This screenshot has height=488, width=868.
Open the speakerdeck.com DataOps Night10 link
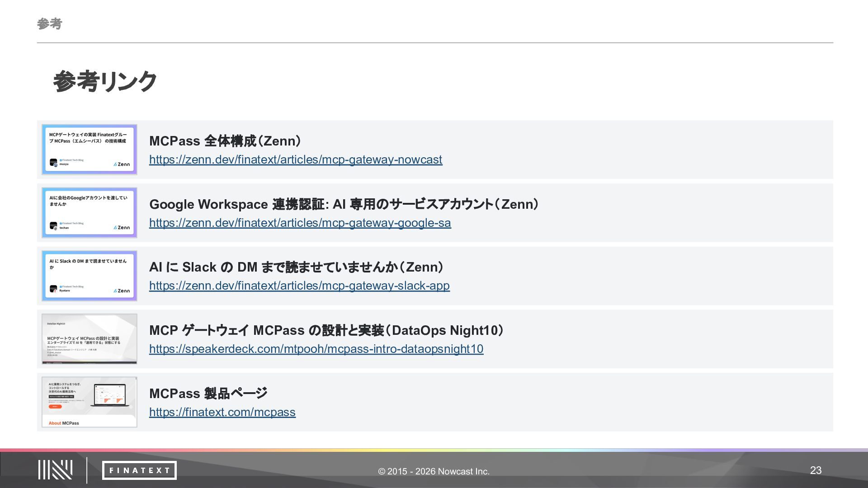point(316,349)
